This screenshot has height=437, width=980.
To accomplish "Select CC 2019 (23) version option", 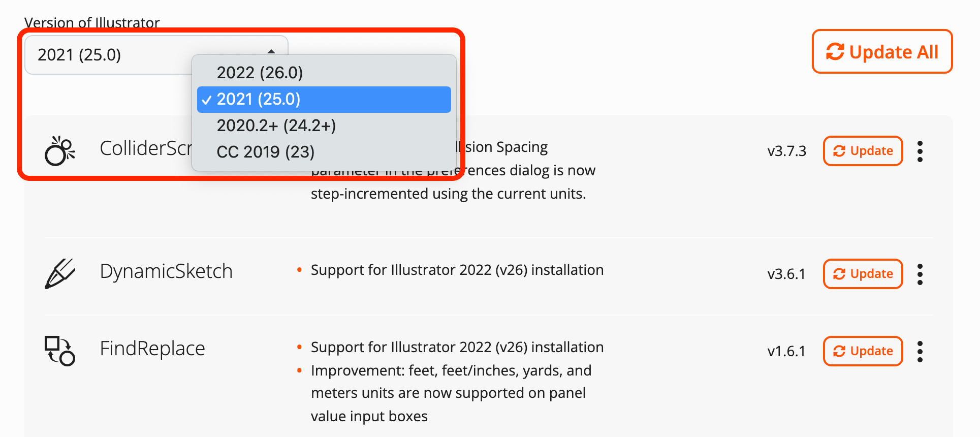I will click(x=265, y=152).
